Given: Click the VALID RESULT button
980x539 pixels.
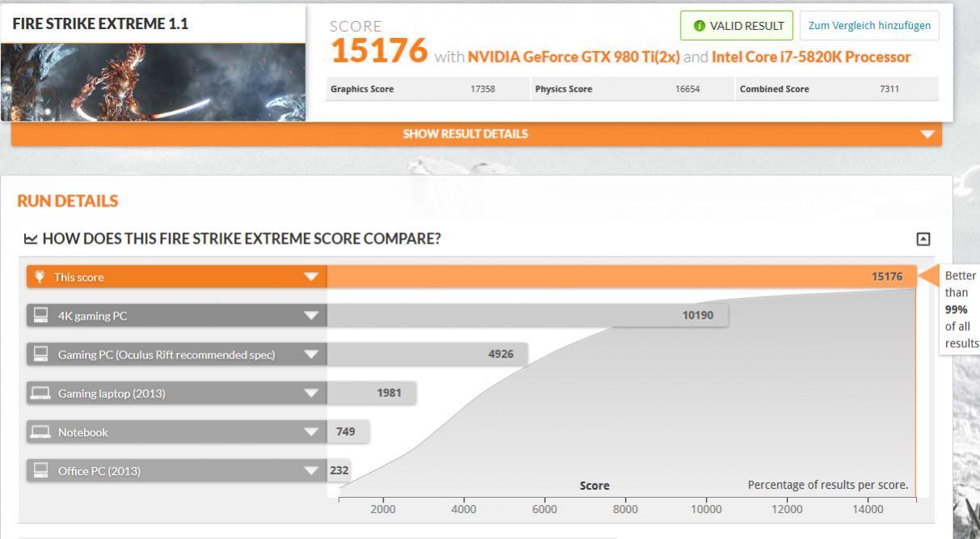Looking at the screenshot, I should coord(737,26).
